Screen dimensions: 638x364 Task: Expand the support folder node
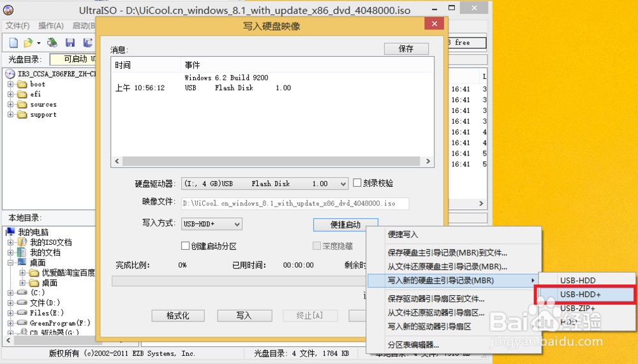[x=10, y=115]
